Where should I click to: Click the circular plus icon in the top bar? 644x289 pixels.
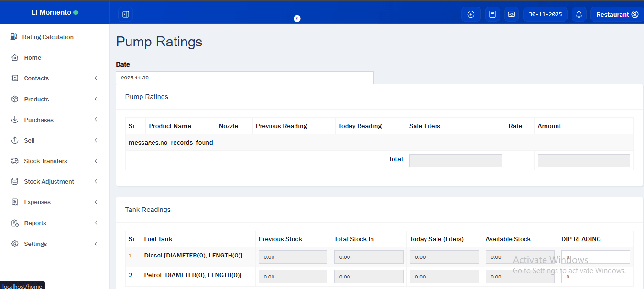pyautogui.click(x=471, y=14)
